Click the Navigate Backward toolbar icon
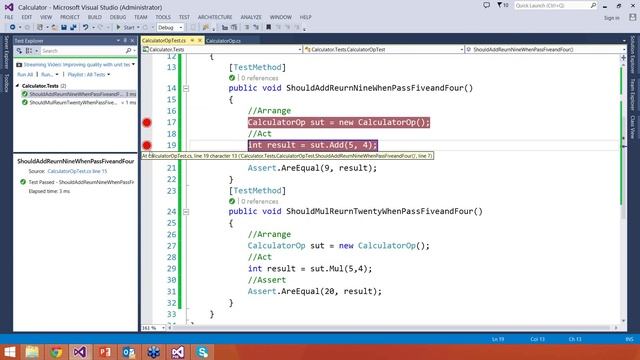Viewport: 640px width, 360px height. [13, 27]
